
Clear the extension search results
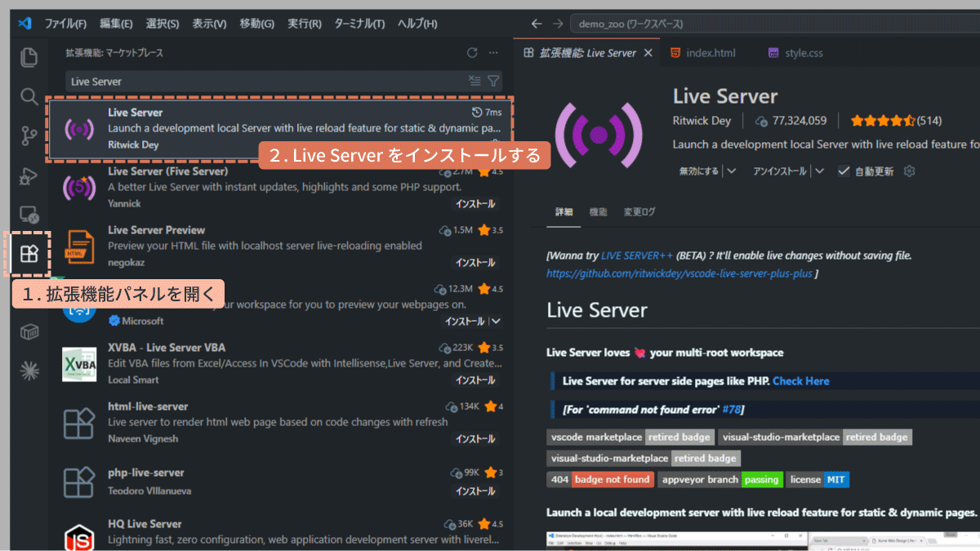coord(475,81)
